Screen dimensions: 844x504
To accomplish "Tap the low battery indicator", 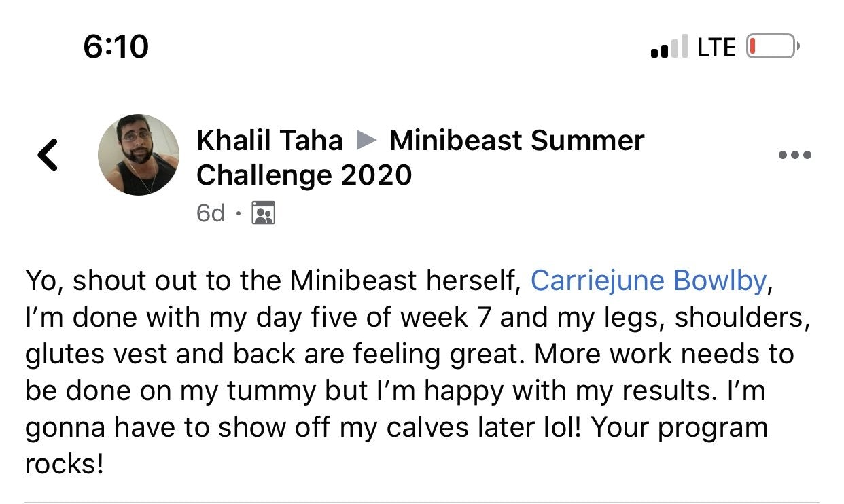I will (773, 47).
